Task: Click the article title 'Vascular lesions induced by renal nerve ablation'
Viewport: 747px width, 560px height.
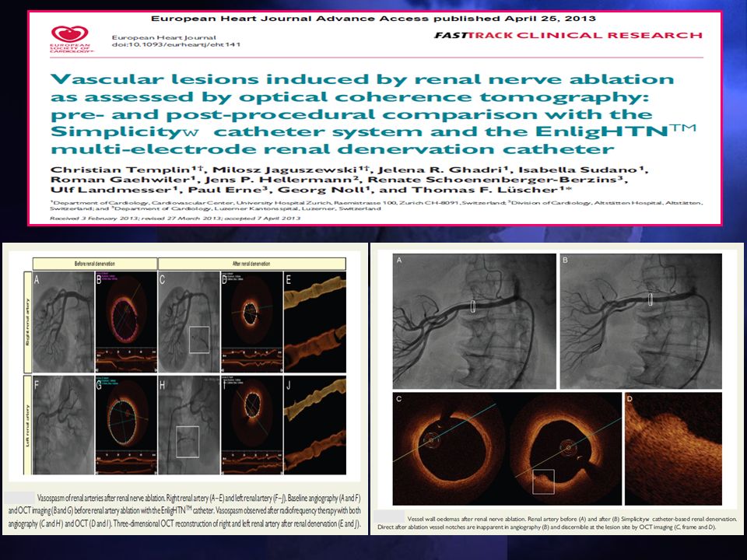Action: click(x=362, y=79)
